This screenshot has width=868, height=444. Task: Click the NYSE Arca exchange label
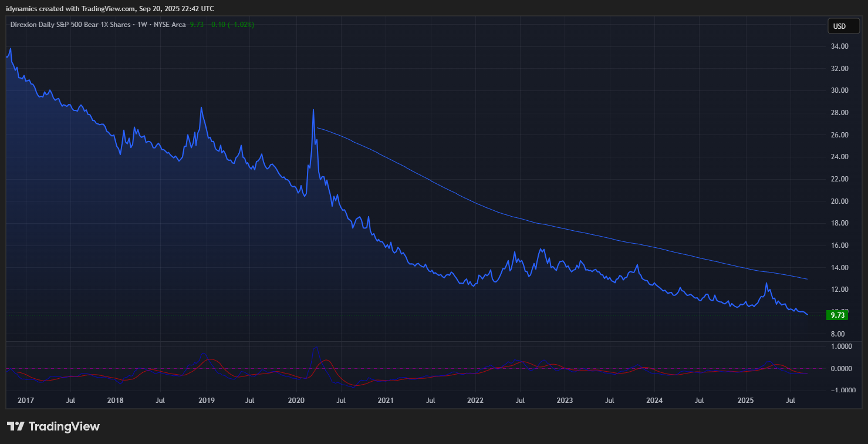tap(170, 25)
